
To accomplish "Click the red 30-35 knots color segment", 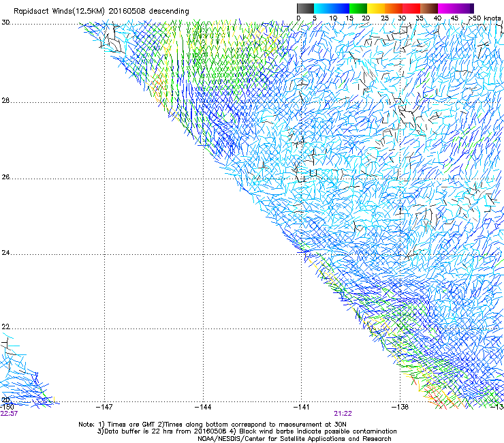I will [x=411, y=8].
